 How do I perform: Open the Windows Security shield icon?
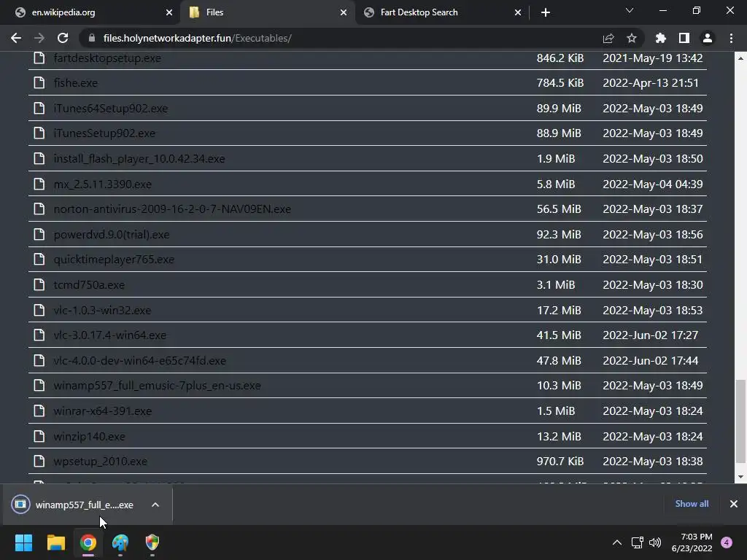click(152, 542)
